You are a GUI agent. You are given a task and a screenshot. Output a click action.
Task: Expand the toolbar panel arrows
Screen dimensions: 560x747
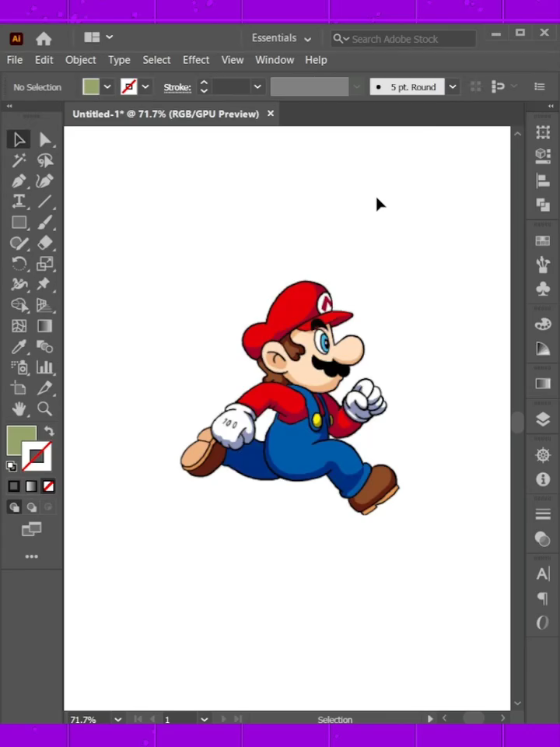click(x=9, y=107)
